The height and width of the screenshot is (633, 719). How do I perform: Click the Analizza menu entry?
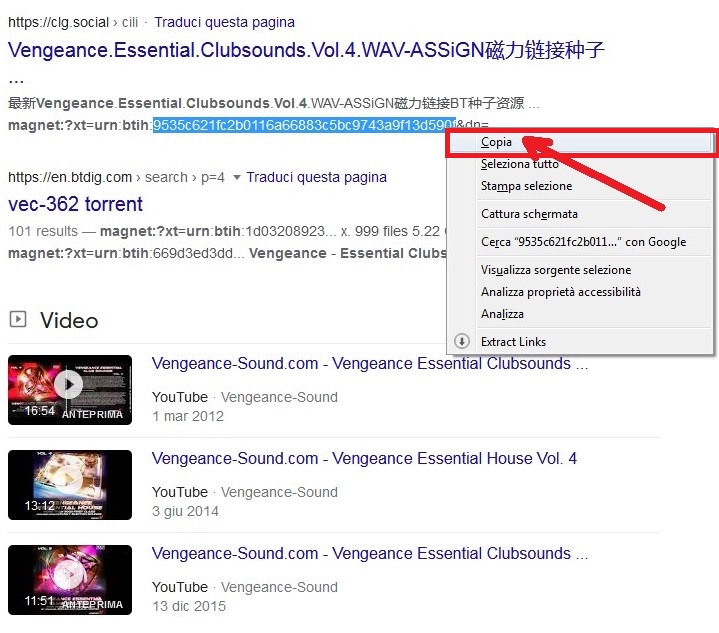point(580,314)
